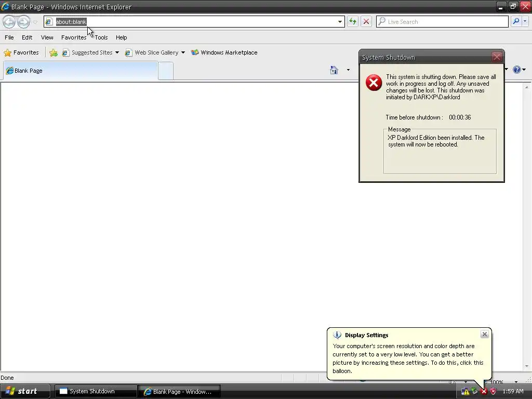Open the View menu
The height and width of the screenshot is (399, 532).
pos(47,37)
